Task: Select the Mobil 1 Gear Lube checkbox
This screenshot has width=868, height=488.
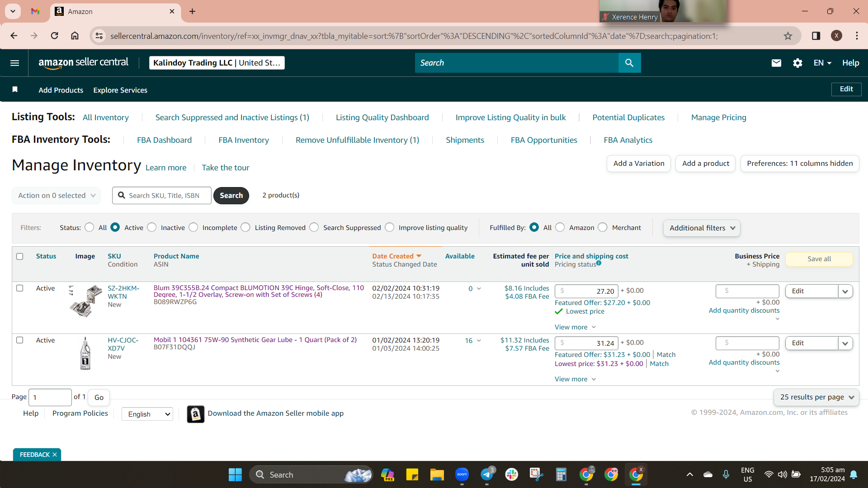Action: (x=19, y=340)
